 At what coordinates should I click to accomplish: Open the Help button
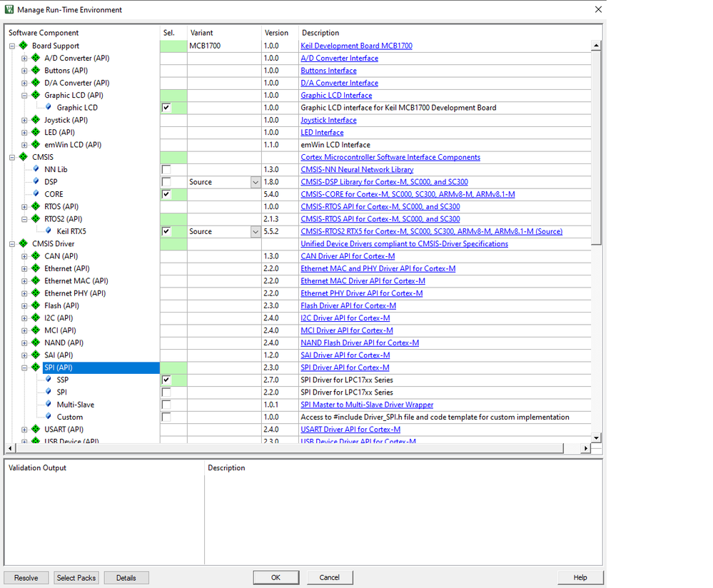[580, 577]
